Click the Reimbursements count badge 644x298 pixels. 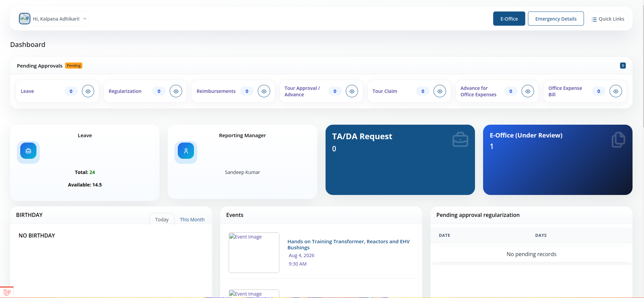click(247, 91)
